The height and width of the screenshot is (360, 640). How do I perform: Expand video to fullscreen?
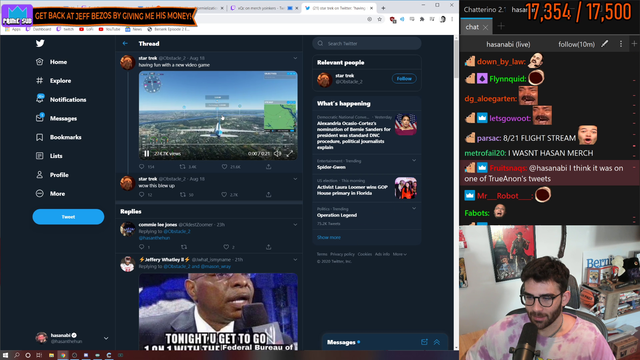[x=289, y=153]
